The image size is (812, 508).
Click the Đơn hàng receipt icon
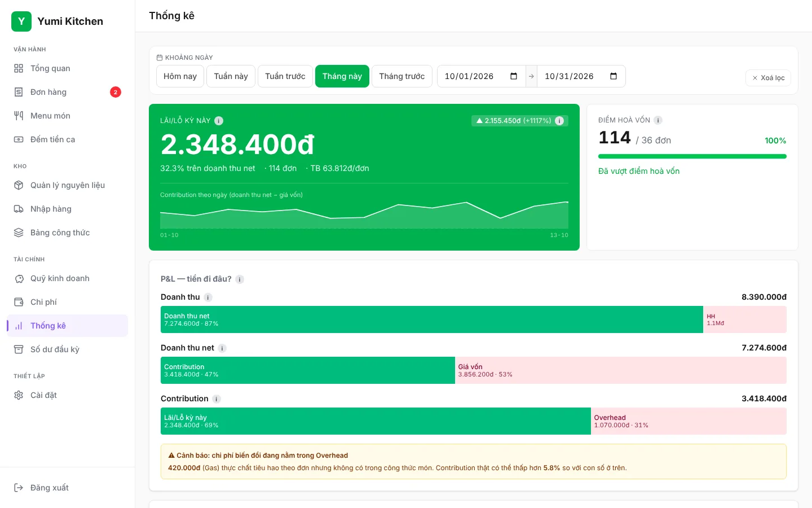(x=19, y=92)
